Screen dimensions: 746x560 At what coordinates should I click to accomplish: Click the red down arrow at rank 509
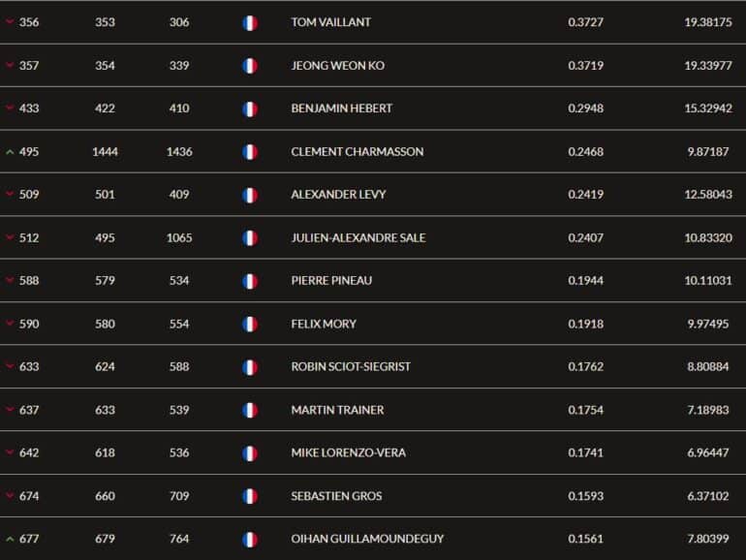point(10,194)
